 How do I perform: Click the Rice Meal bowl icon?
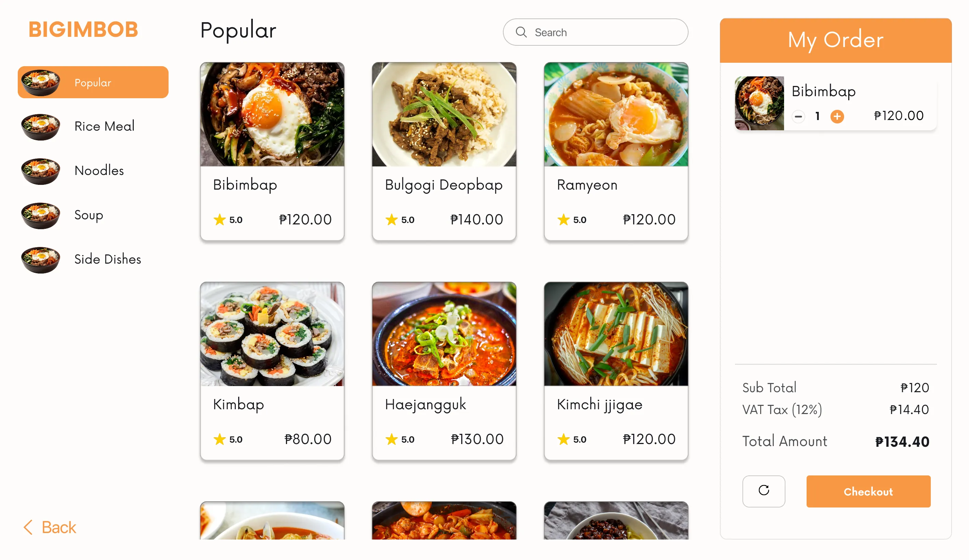coord(41,127)
